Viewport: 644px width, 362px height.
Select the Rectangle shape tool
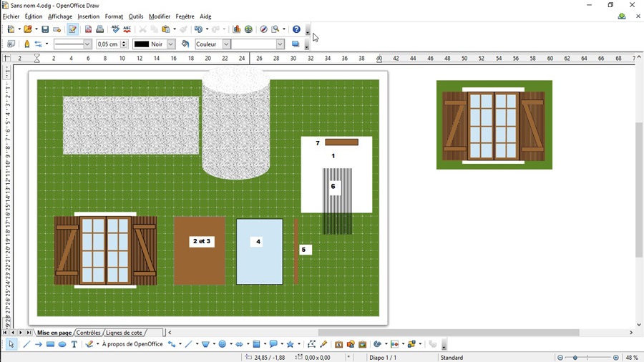tap(50, 344)
